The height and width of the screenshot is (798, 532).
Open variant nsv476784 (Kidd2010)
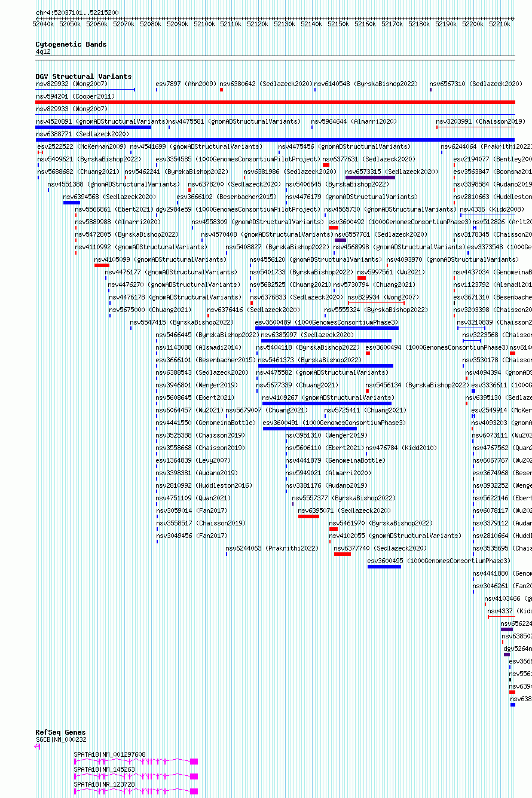point(401,448)
